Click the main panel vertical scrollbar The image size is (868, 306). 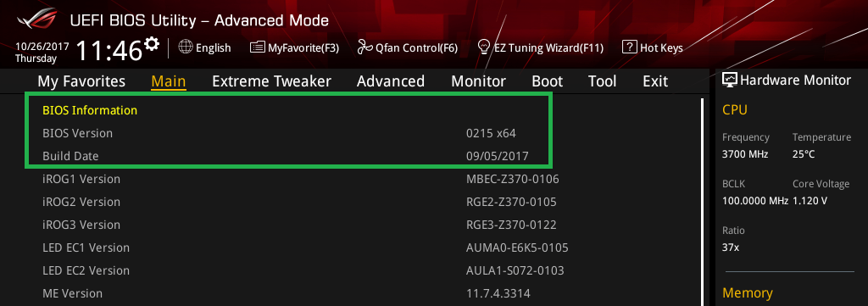(702, 202)
